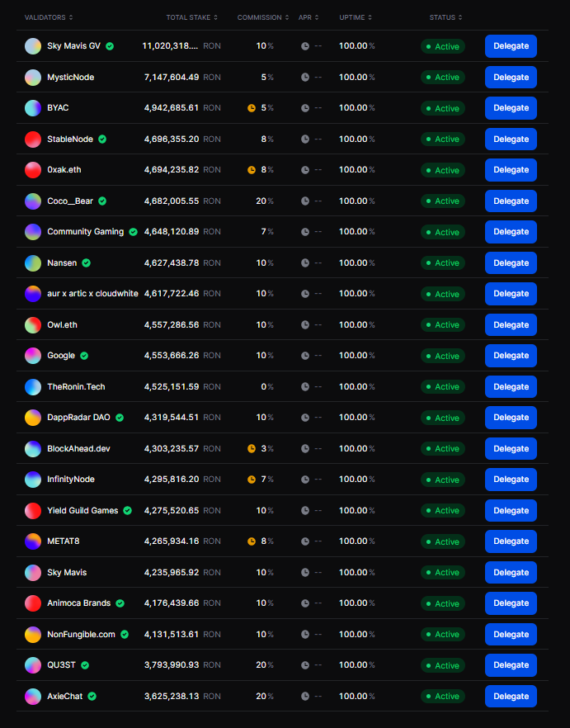Click the verified badge beside Yield Guild Games
The width and height of the screenshot is (570, 728).
(x=127, y=510)
